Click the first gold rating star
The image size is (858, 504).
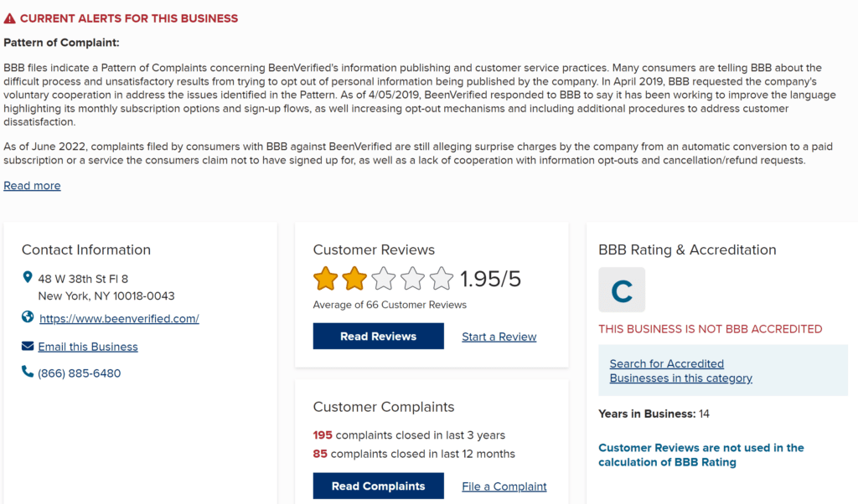pos(326,279)
